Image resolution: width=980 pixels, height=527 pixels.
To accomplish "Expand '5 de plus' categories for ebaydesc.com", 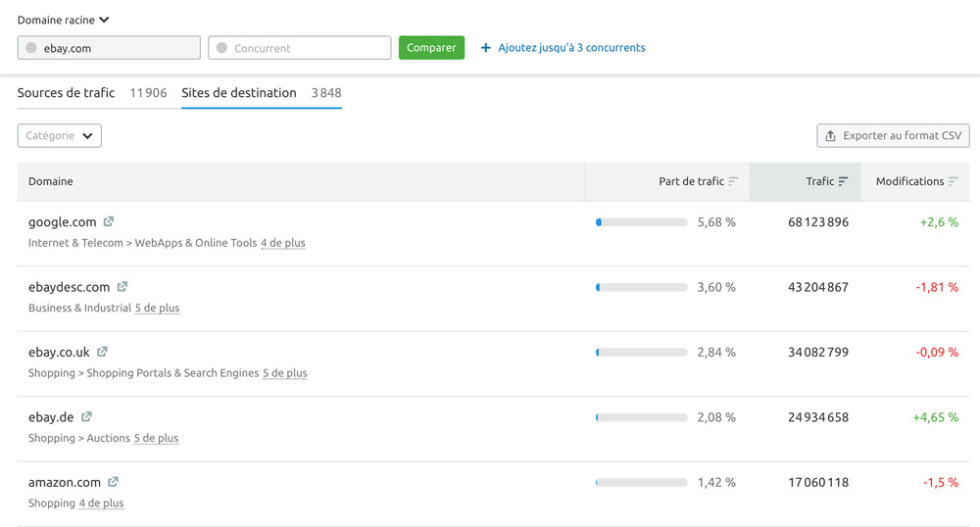I will click(x=158, y=308).
